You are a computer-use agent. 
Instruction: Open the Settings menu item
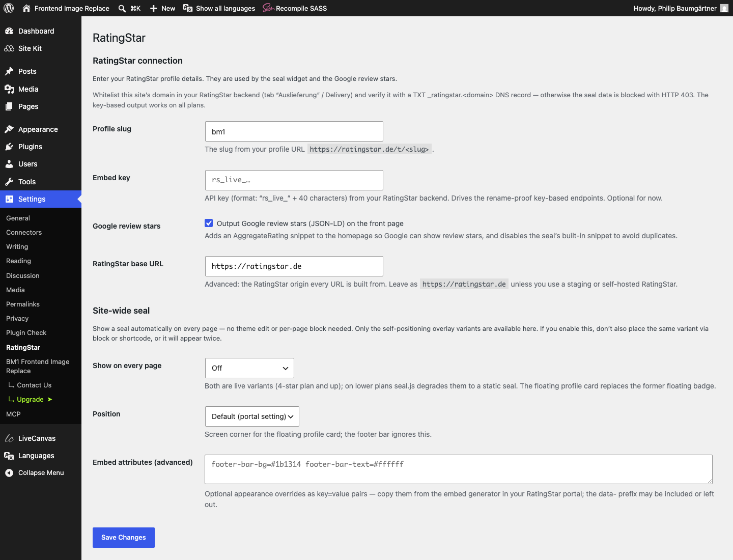41,199
